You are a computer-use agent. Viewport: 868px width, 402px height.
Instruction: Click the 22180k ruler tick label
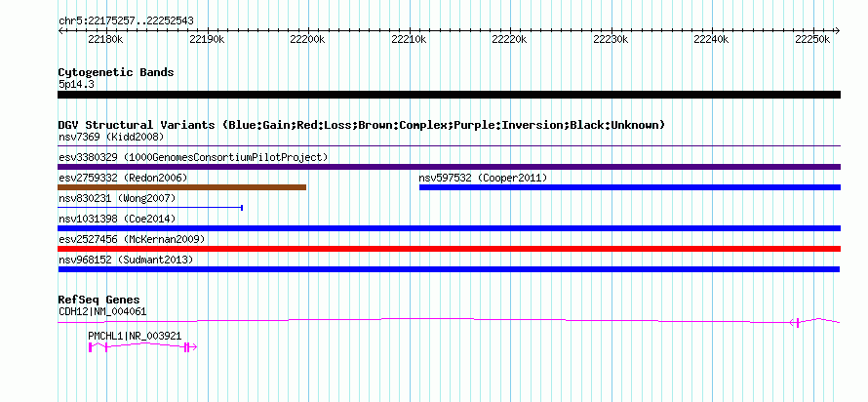click(x=105, y=39)
